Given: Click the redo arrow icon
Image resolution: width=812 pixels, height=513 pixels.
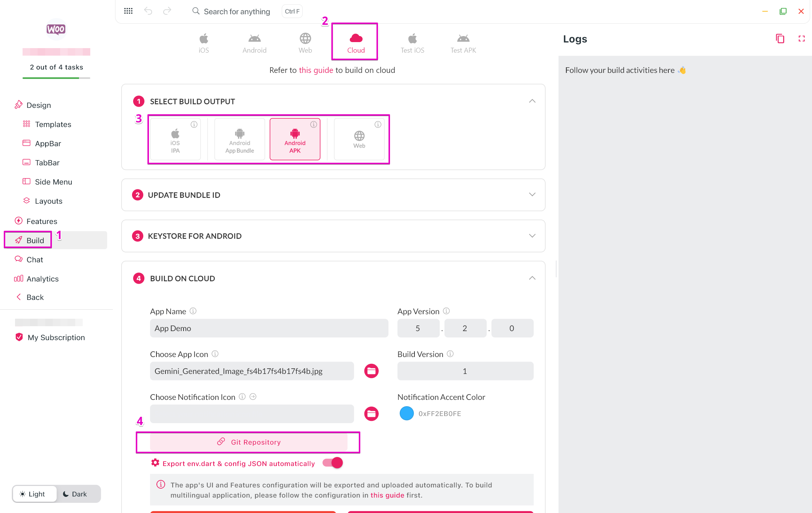Looking at the screenshot, I should coord(167,11).
